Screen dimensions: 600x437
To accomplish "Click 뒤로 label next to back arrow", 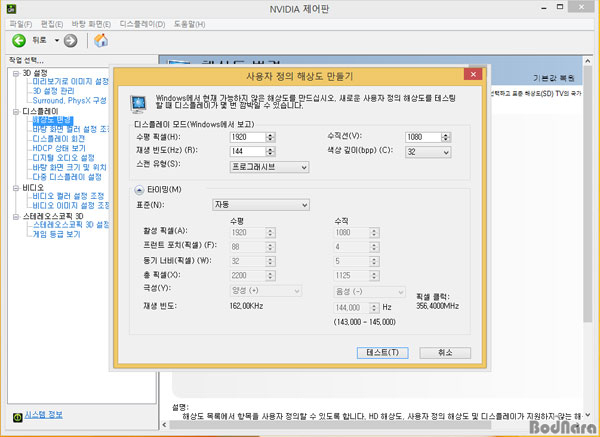I will 39,40.
